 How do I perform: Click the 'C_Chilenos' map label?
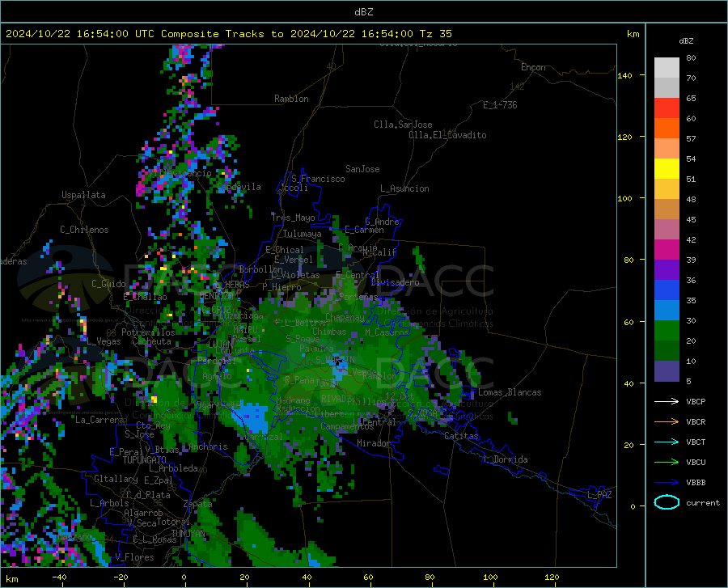pos(84,230)
